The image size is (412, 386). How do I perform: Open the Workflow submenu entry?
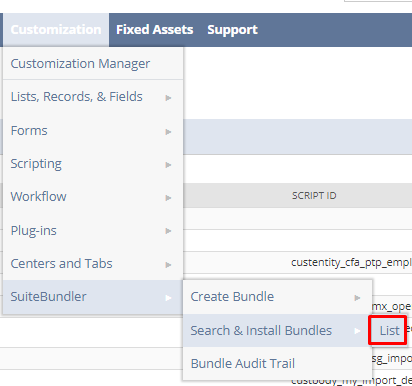point(93,197)
